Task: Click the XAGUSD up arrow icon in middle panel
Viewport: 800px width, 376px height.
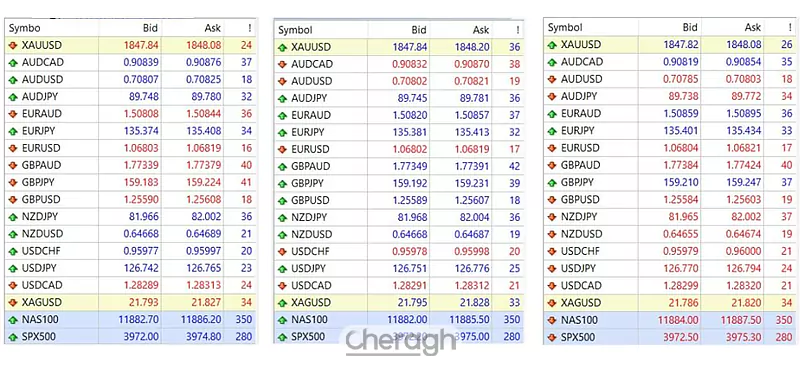Action: (283, 303)
